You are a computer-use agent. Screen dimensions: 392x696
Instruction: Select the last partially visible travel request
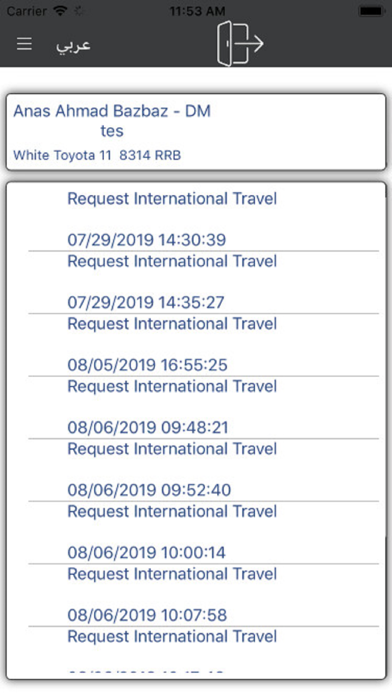click(x=203, y=650)
